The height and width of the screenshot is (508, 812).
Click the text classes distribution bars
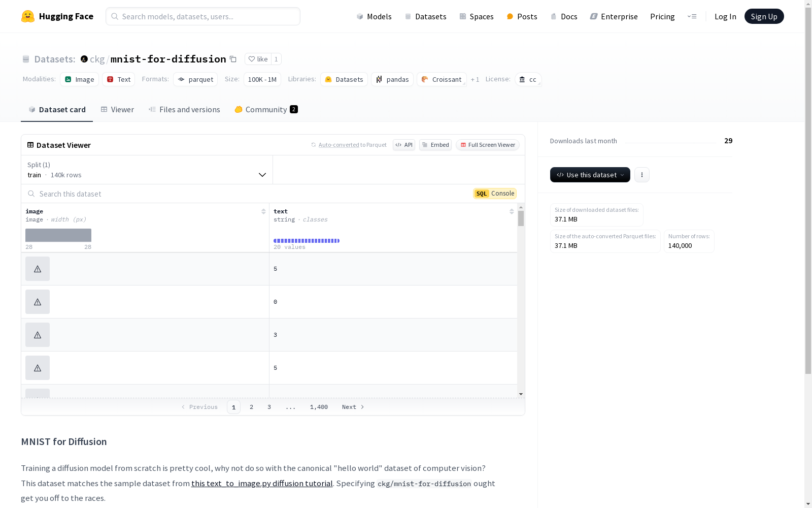click(307, 241)
